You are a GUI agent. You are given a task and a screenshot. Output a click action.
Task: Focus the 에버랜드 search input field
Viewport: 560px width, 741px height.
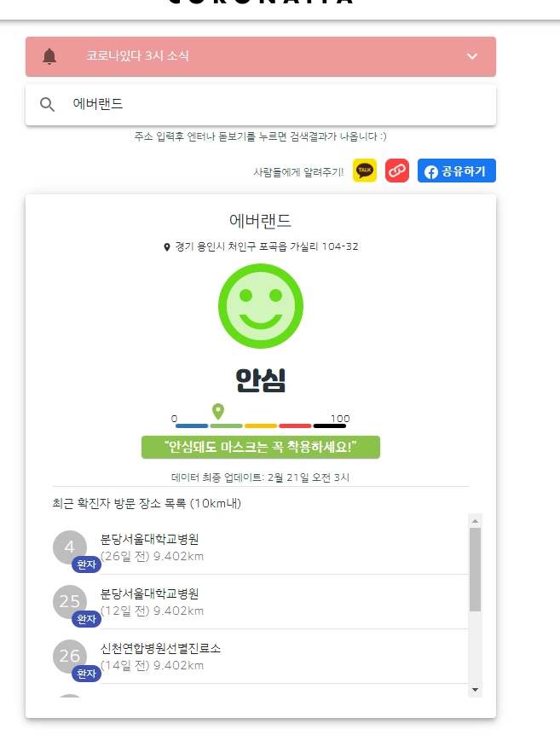pyautogui.click(x=260, y=104)
